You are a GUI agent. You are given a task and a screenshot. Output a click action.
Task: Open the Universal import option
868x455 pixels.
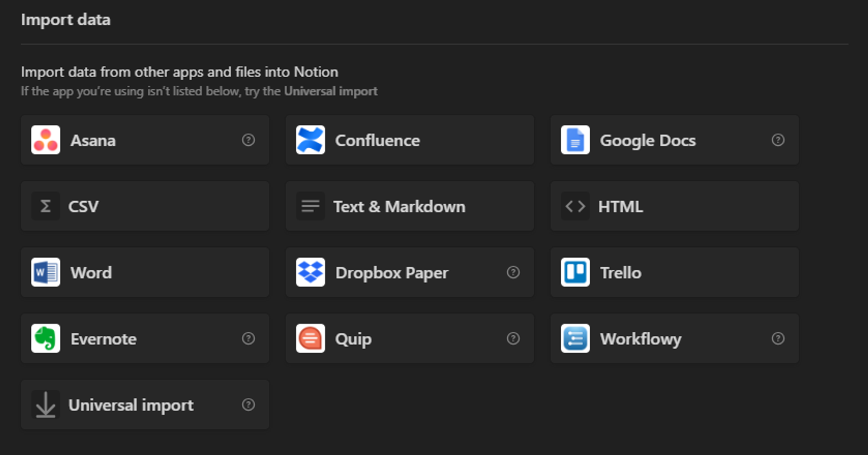pos(145,405)
